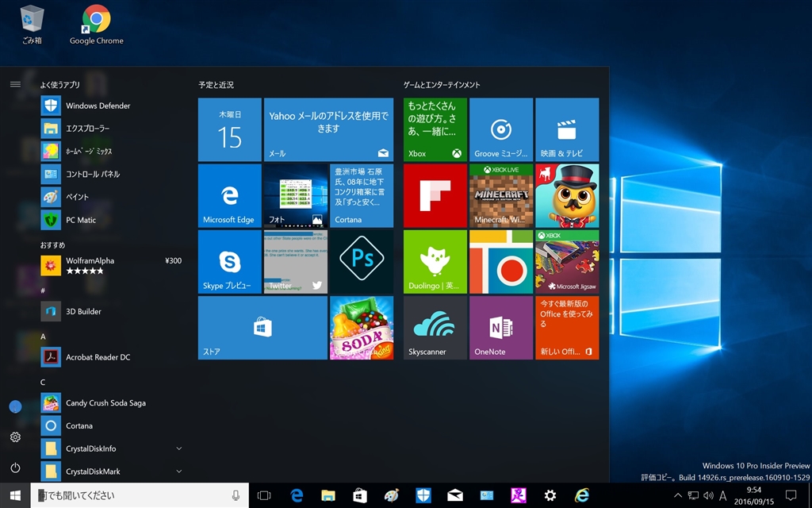
Task: Open the OneNote tile
Action: coord(500,328)
